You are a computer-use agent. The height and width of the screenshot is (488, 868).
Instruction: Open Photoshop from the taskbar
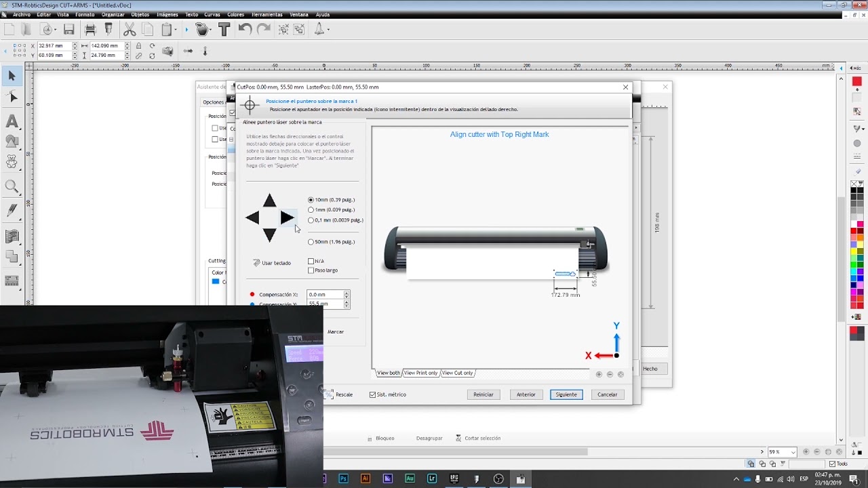click(344, 479)
